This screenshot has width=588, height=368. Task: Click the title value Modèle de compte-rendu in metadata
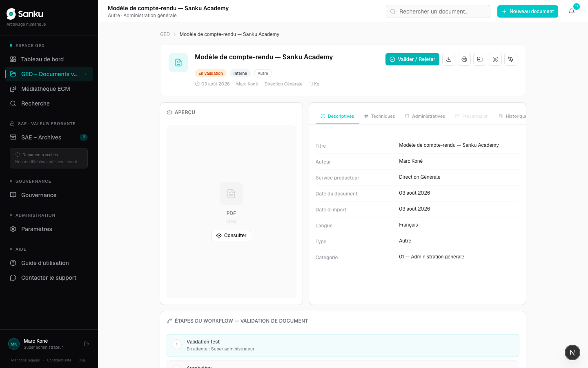tap(449, 145)
